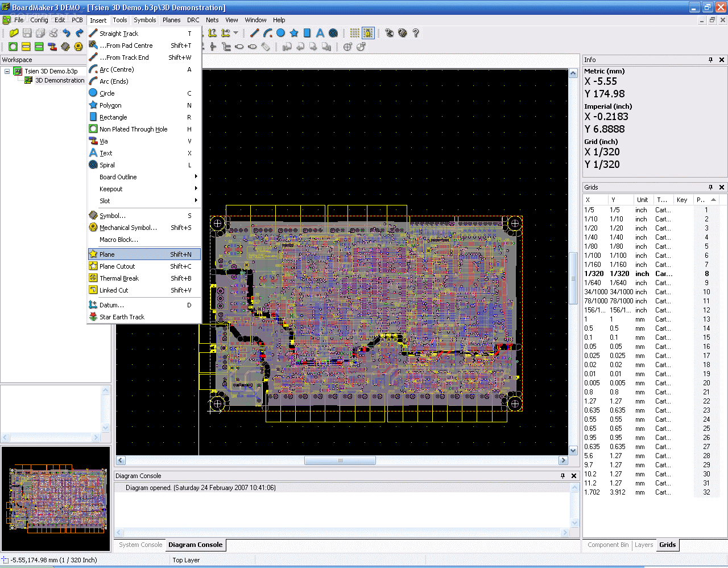Select the polygon star tool in toolbar
Screen dimensions: 728x568
[x=294, y=33]
